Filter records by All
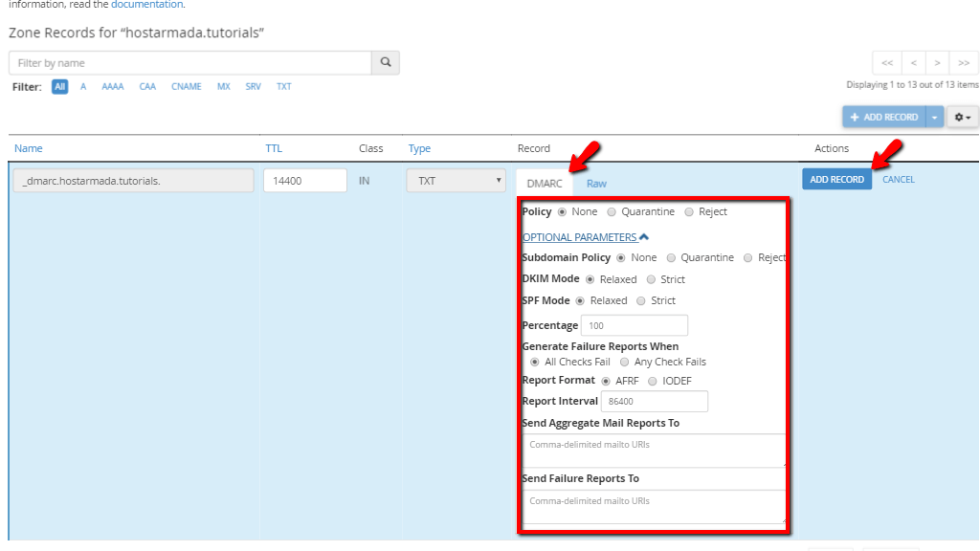980x551 pixels. 59,87
